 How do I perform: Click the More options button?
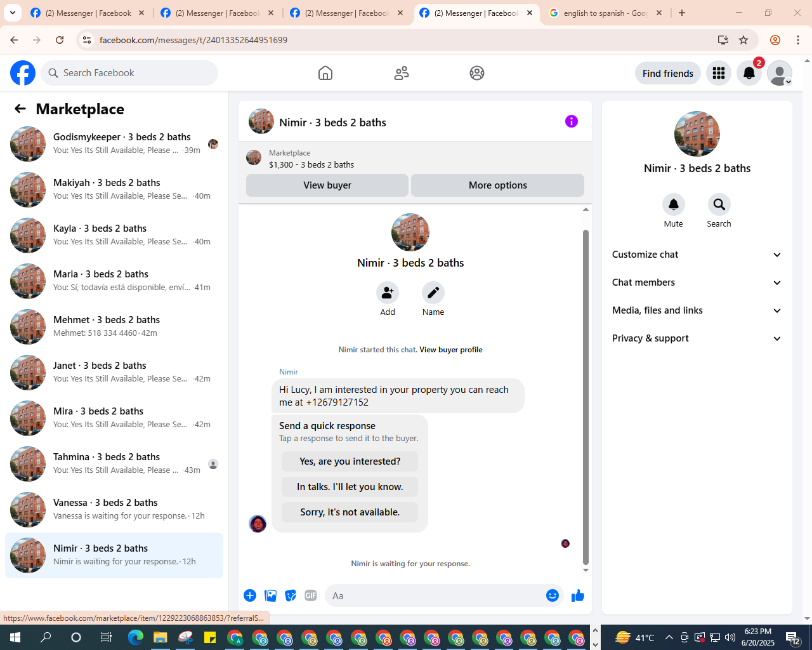tap(497, 185)
